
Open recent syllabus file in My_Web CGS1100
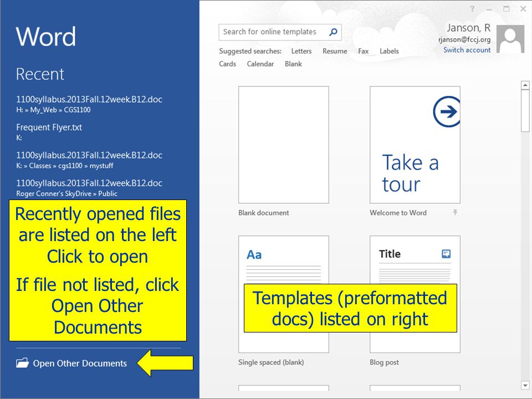pos(89,104)
